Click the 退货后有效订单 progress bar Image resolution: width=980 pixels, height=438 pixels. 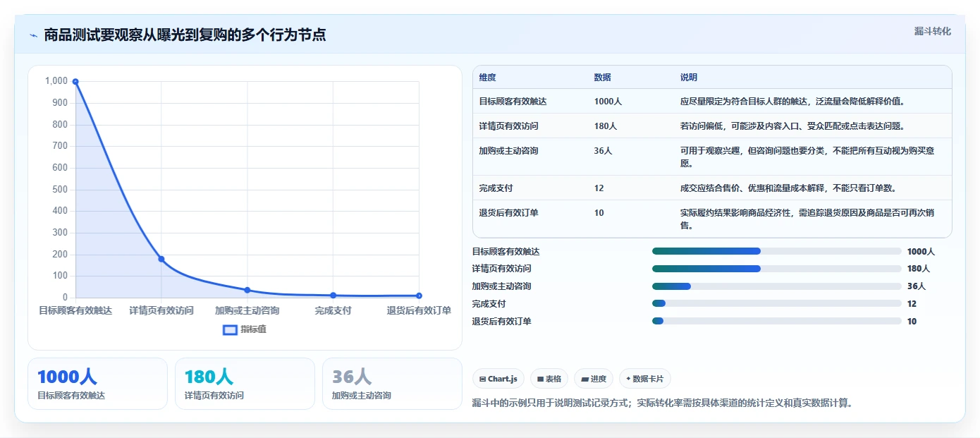click(777, 321)
